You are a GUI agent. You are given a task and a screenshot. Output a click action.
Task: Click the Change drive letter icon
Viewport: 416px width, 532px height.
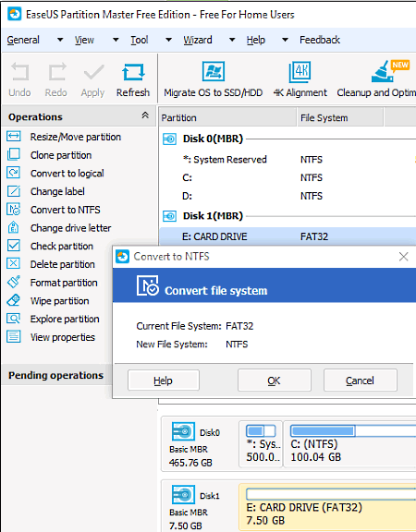pyautogui.click(x=14, y=227)
